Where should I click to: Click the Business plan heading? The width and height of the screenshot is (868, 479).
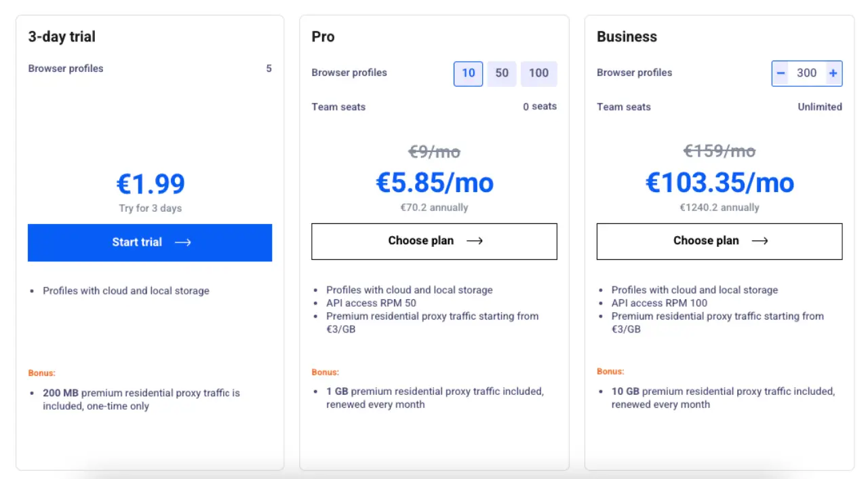coord(627,37)
